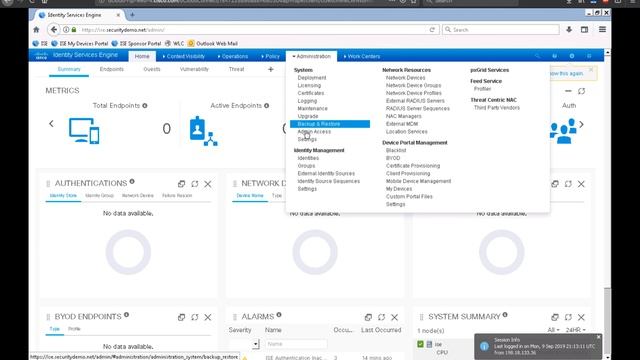640x360 pixels.
Task: Open the browser downloads arrow icon
Action: tap(569, 29)
